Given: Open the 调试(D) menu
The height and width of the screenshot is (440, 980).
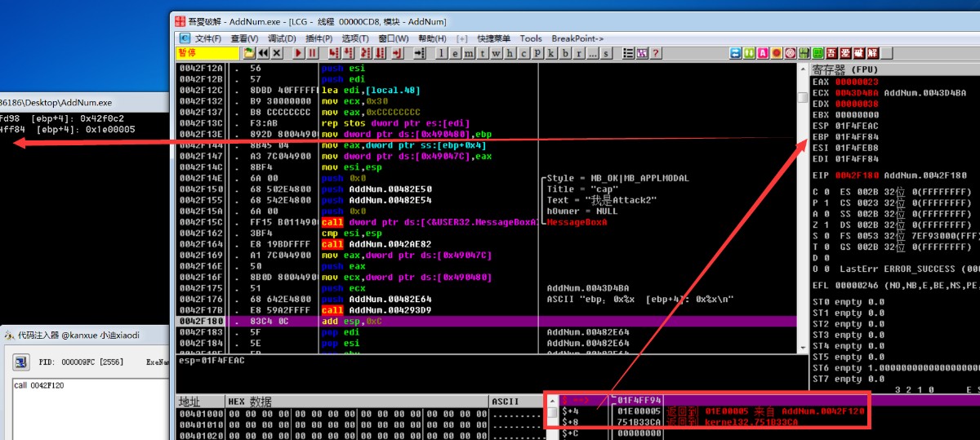Looking at the screenshot, I should (282, 38).
